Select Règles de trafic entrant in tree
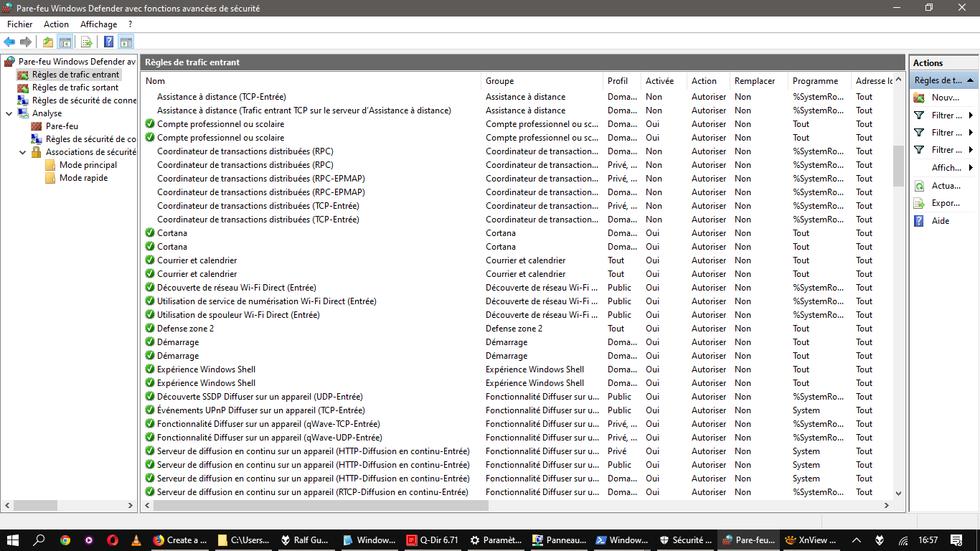980x551 pixels. [x=75, y=75]
